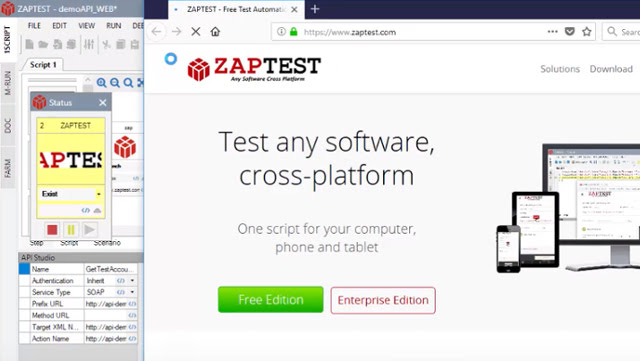Click the blue selected row marker beside Name
This screenshot has width=640, height=361.
(x=24, y=269)
